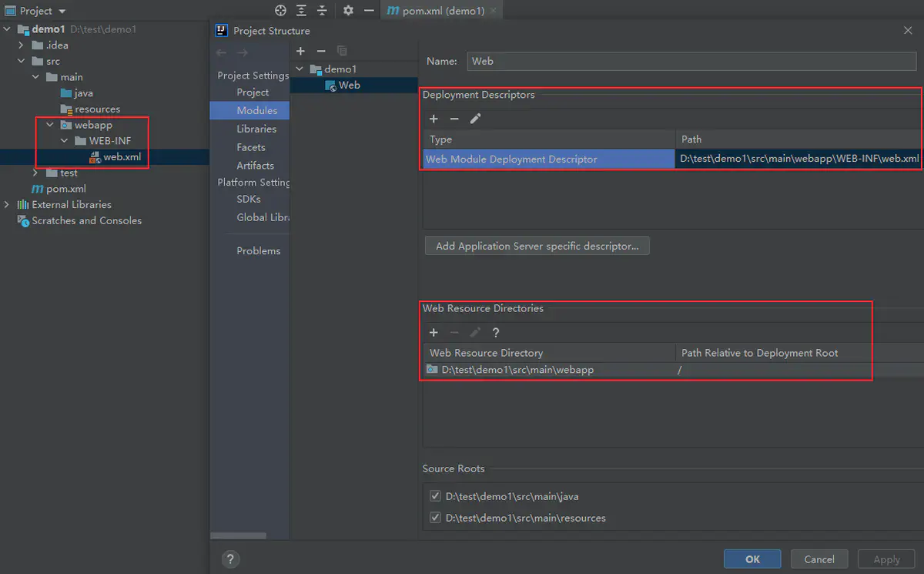Click the collapse all icon in Project toolbar

coord(322,11)
